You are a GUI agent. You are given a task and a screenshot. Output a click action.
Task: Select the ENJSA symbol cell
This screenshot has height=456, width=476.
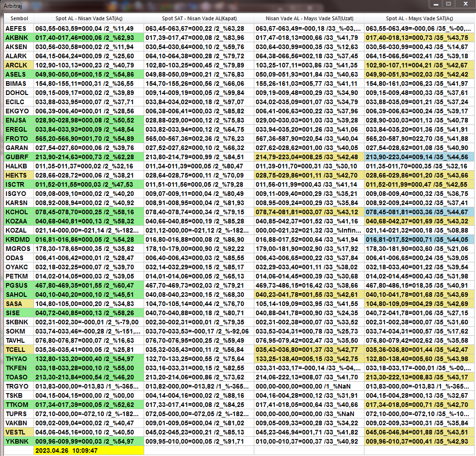(x=19, y=120)
